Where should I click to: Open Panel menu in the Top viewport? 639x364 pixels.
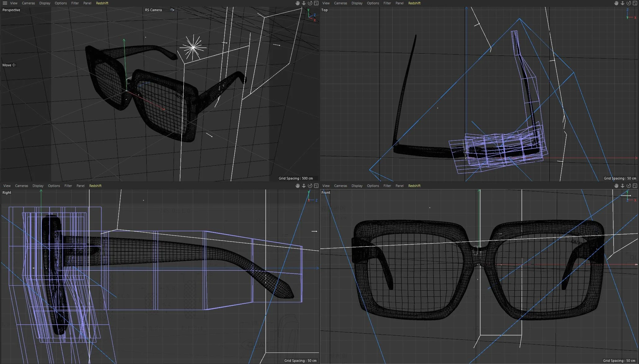[400, 3]
